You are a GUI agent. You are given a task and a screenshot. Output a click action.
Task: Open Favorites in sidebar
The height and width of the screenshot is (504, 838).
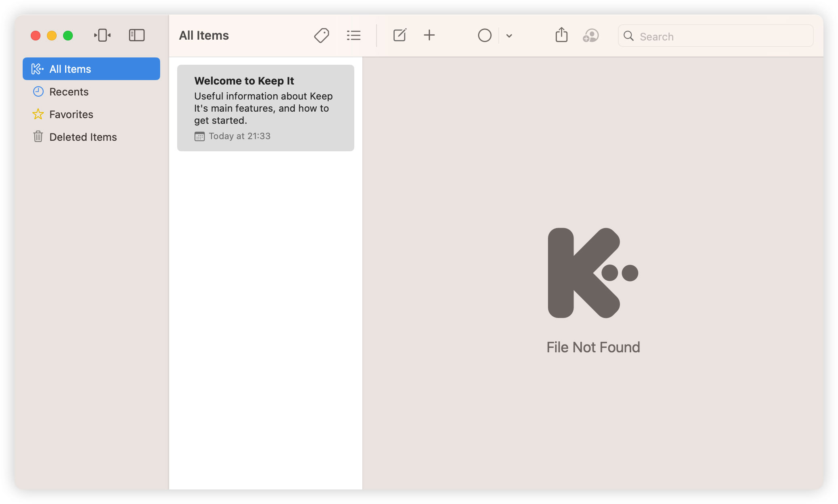coord(91,114)
